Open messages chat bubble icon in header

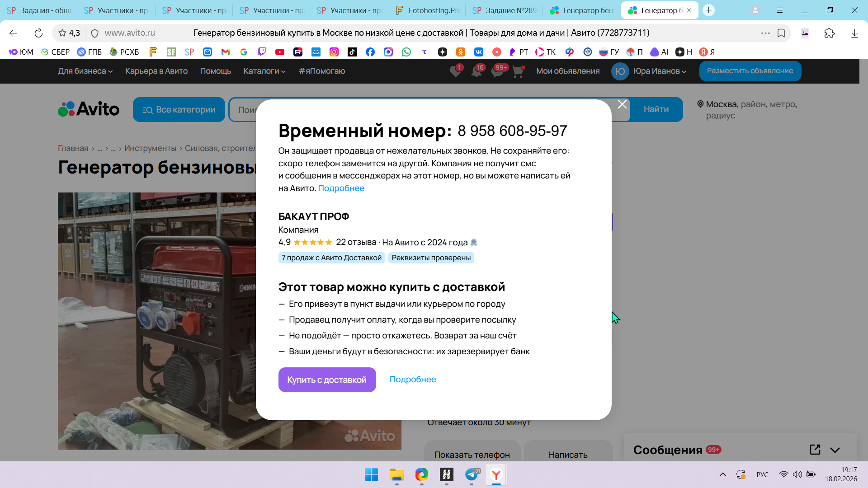pyautogui.click(x=497, y=71)
